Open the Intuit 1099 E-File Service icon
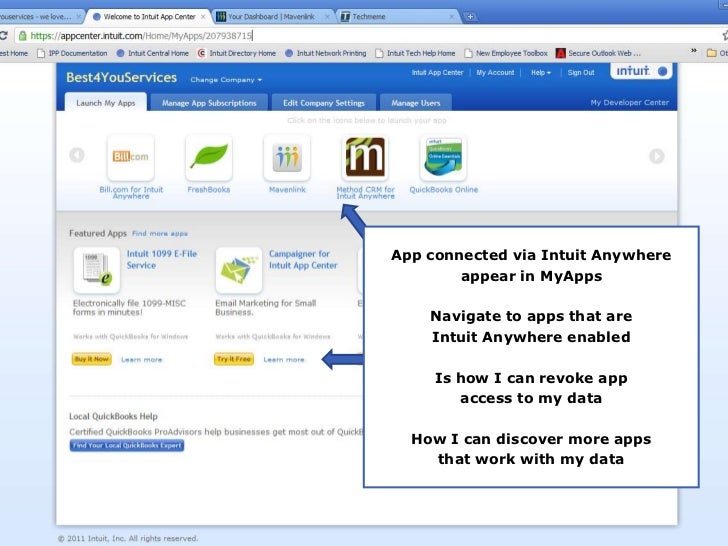728x546 pixels. (97, 270)
